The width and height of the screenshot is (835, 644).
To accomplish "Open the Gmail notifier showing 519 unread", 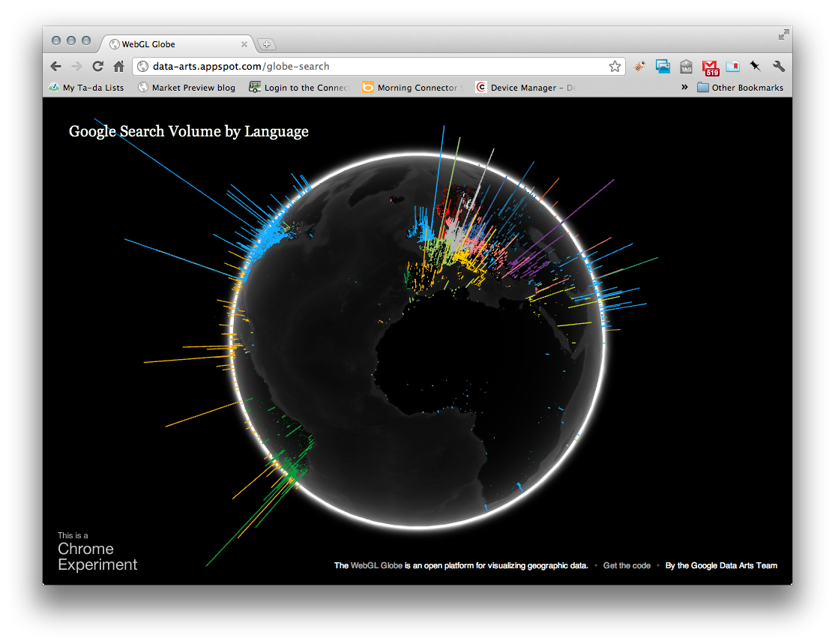I will click(710, 67).
